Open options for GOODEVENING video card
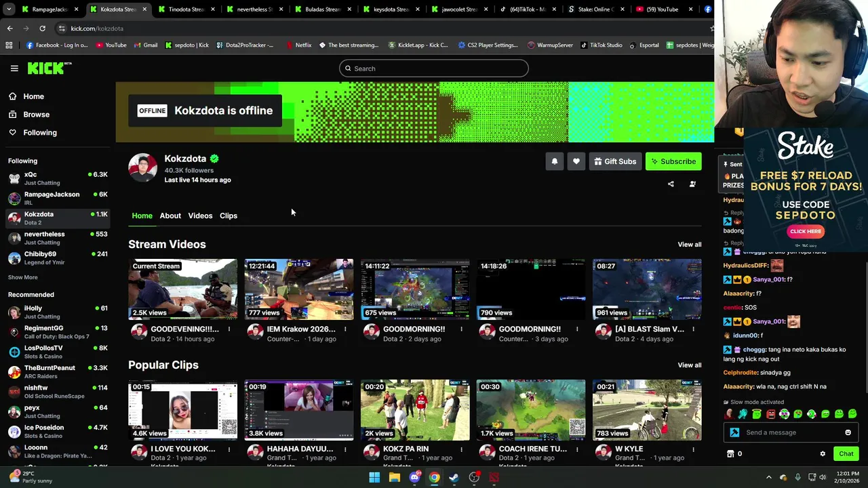 coord(229,329)
